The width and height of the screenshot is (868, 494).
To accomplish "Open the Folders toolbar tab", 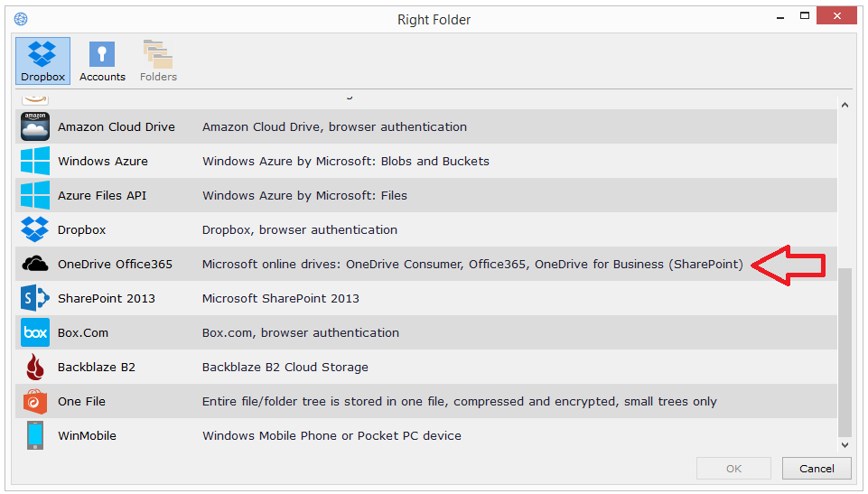I will pyautogui.click(x=158, y=61).
